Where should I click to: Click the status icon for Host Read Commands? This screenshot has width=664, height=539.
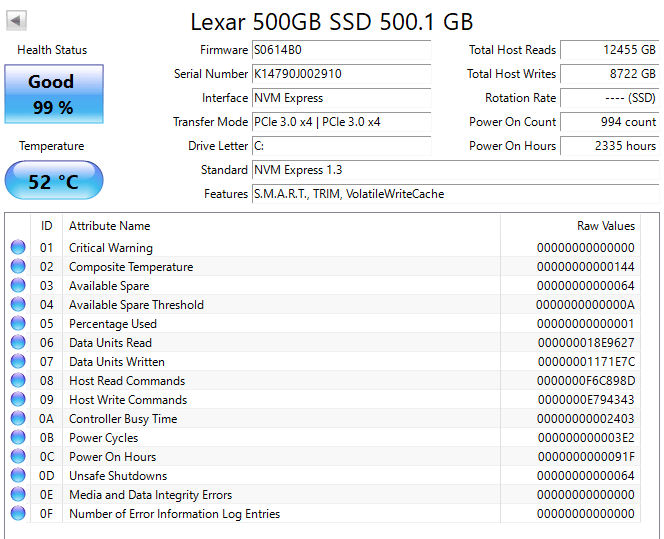(18, 380)
